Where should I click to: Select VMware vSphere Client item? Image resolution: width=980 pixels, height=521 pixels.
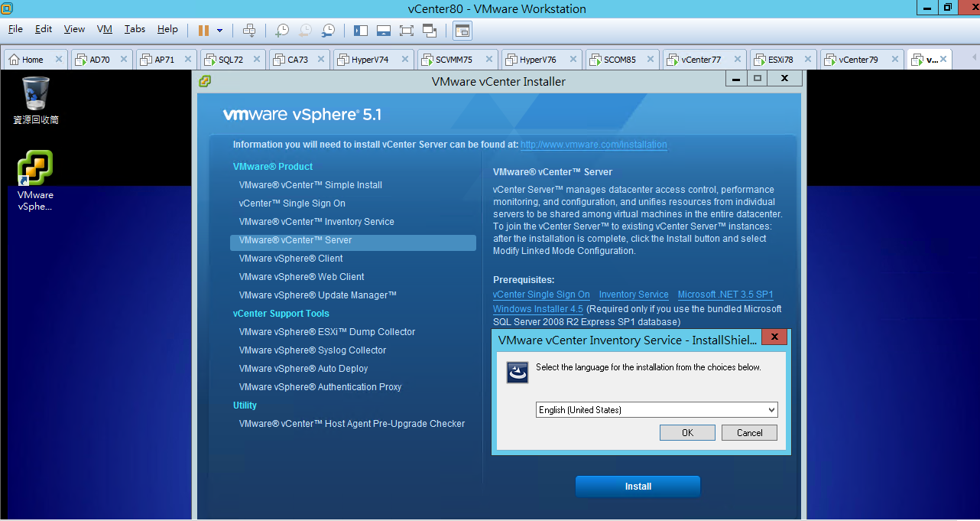click(x=291, y=259)
